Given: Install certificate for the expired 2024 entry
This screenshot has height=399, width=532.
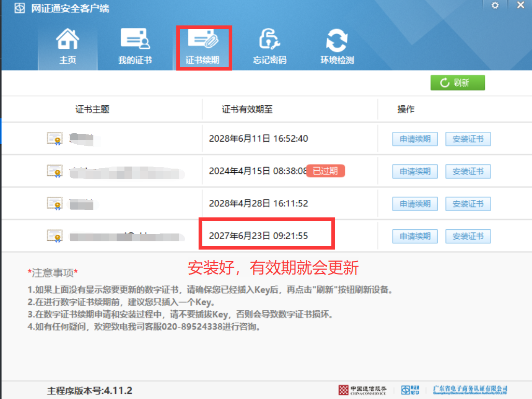Looking at the screenshot, I should click(468, 171).
